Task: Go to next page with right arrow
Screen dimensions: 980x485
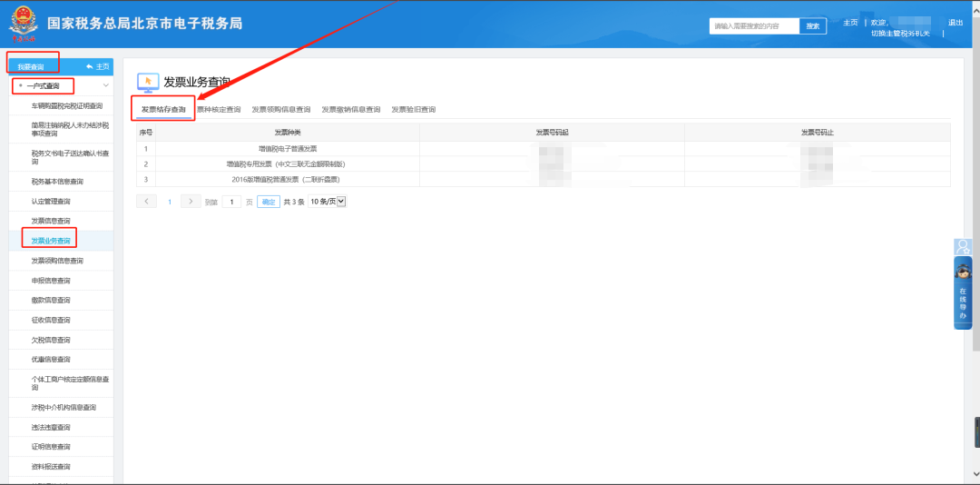Action: tap(191, 202)
